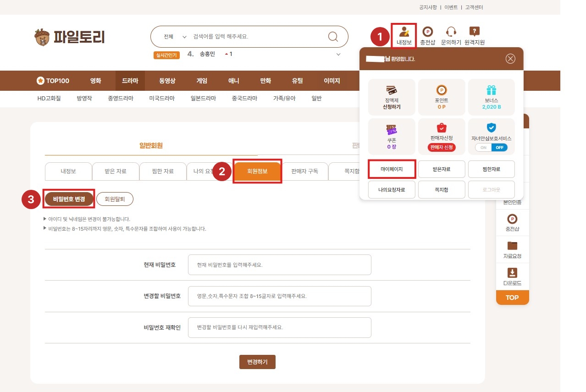
Task: Open the 쿠폰 0 장 card
Action: 392,137
